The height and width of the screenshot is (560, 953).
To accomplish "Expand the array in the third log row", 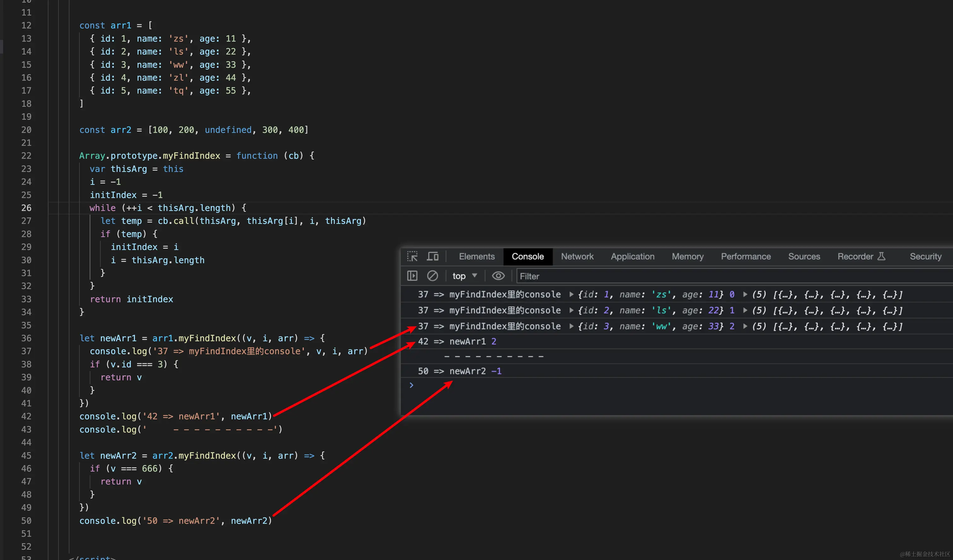I will [745, 326].
